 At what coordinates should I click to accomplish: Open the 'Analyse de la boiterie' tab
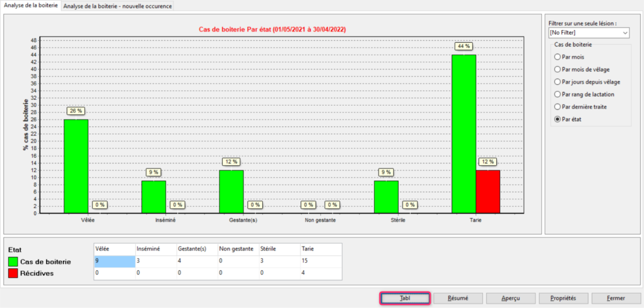tap(31, 6)
